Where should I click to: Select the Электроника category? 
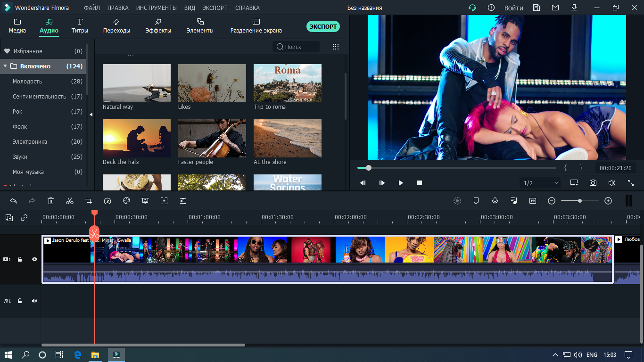pyautogui.click(x=30, y=141)
